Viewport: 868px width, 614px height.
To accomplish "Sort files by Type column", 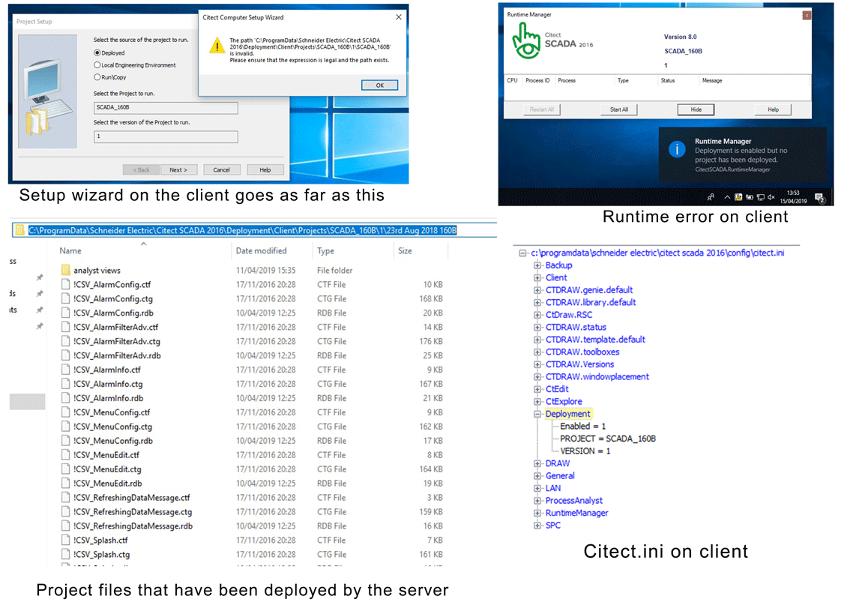I will [325, 251].
